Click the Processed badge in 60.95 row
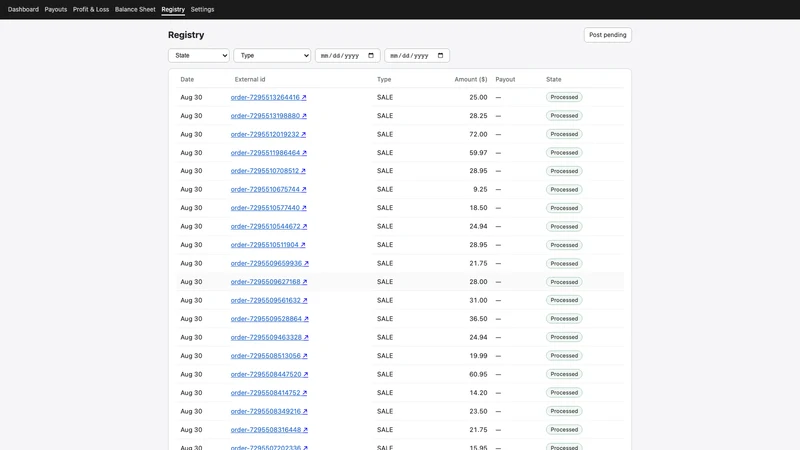800x450 pixels. coord(564,374)
